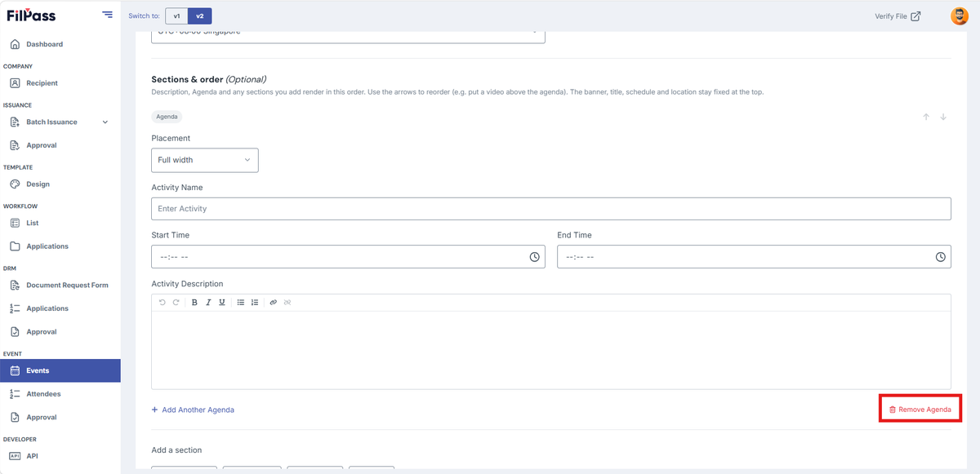
Task: Open the Placement Full width dropdown
Action: pyautogui.click(x=205, y=160)
